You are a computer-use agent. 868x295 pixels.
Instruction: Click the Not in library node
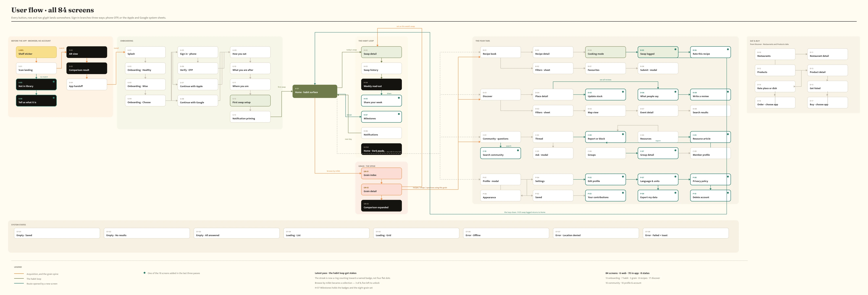(36, 85)
